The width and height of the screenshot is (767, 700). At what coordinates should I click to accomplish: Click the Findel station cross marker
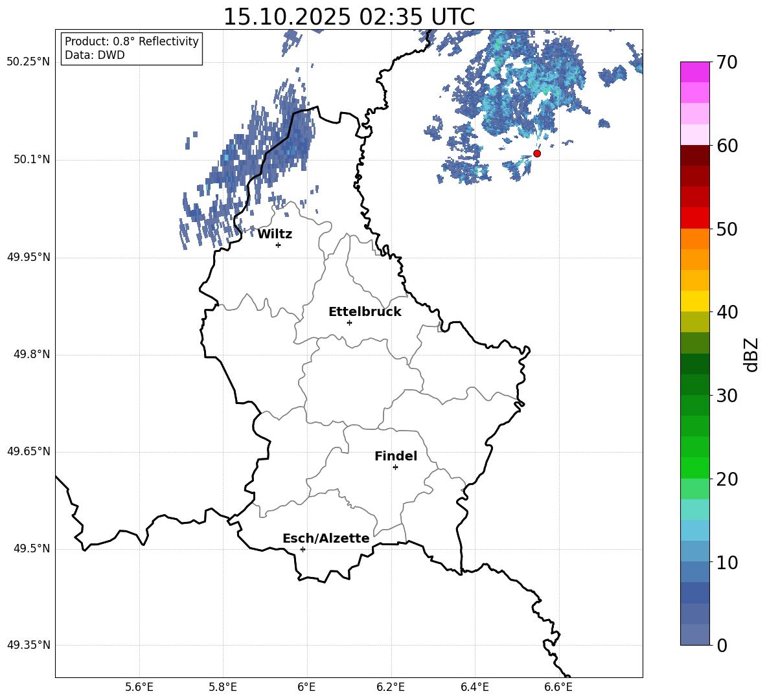point(396,468)
